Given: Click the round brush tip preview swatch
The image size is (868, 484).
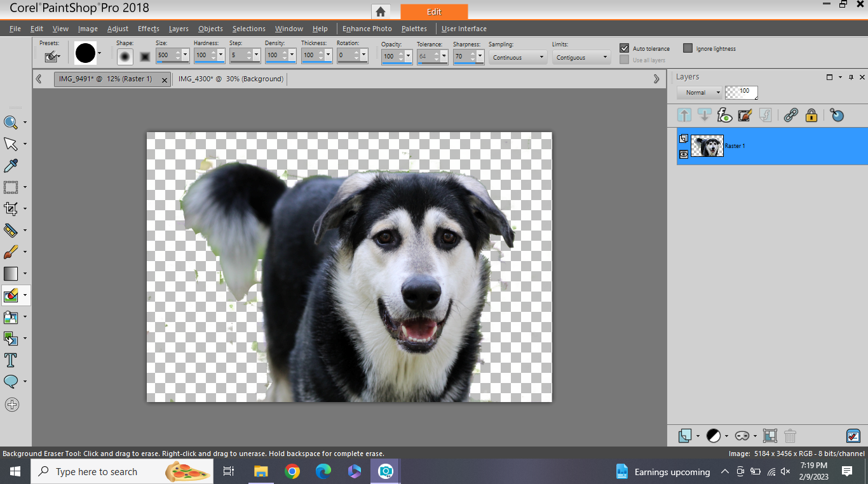Looking at the screenshot, I should click(x=85, y=54).
